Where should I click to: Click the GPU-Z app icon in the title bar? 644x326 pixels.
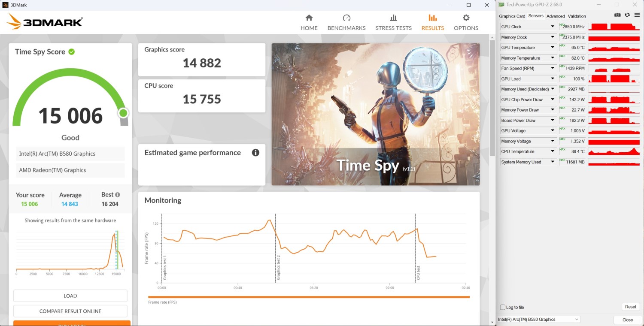(501, 5)
